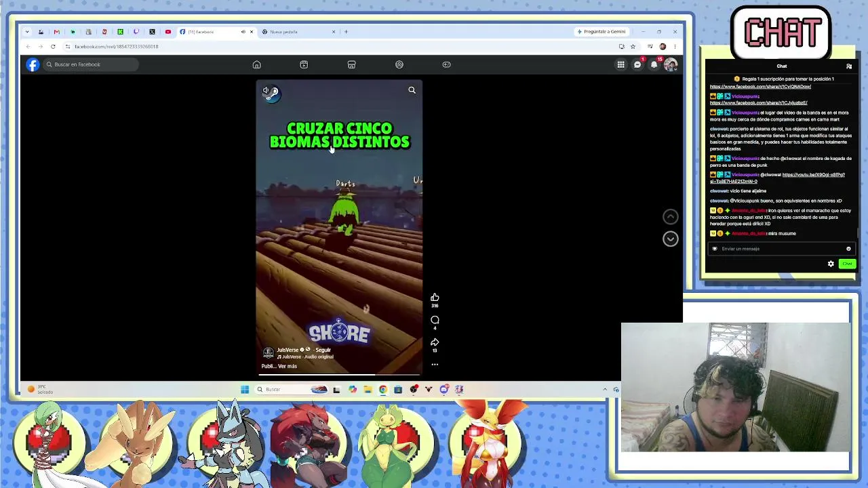Open the Facebook menu grid icon
The width and height of the screenshot is (868, 488).
[620, 64]
